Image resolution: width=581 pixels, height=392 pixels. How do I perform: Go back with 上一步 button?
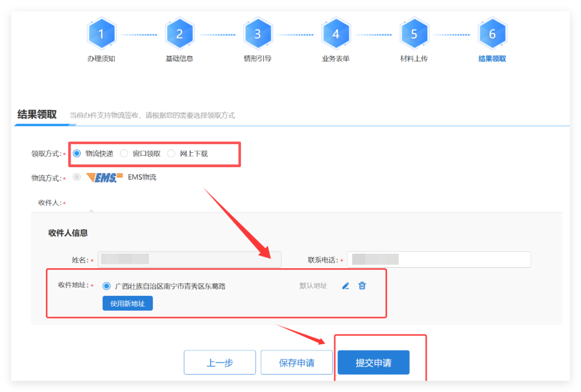[x=219, y=362]
